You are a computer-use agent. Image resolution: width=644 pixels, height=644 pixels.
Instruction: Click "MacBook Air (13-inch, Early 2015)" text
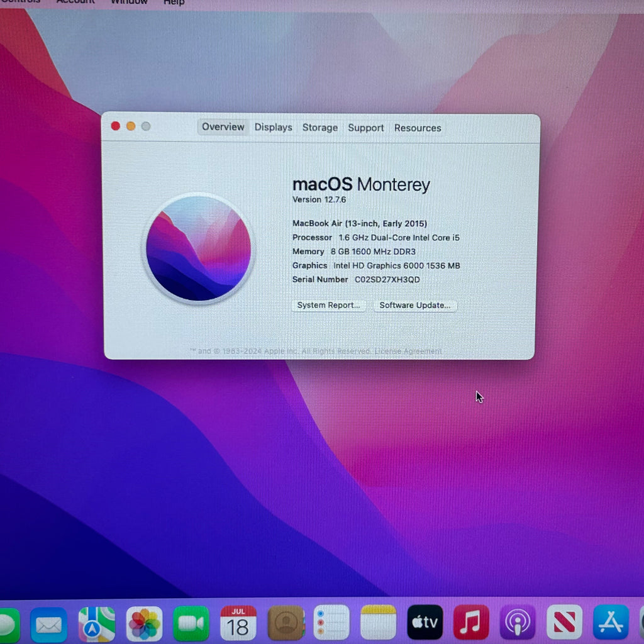pos(360,223)
